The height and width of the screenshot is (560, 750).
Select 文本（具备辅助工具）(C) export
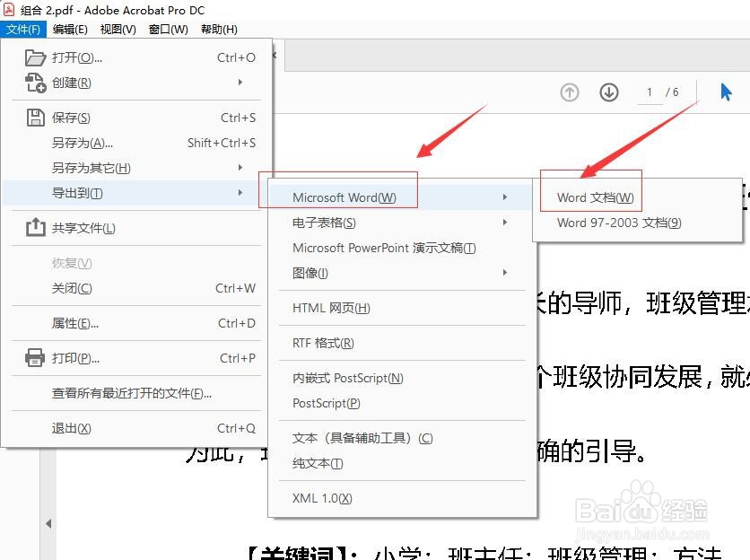[x=401, y=438]
